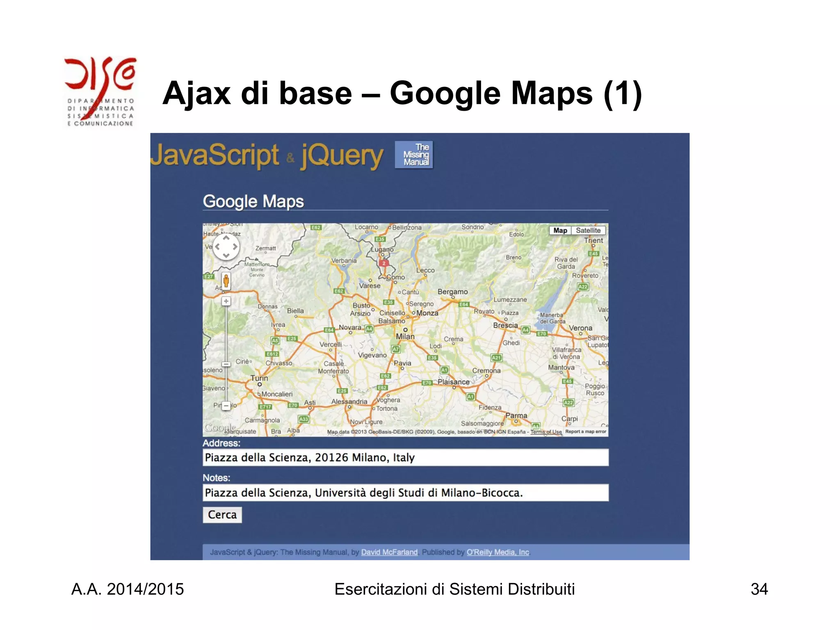Click the Missing Manual logo badge
Image resolution: width=840 pixels, height=630 pixels.
click(414, 155)
